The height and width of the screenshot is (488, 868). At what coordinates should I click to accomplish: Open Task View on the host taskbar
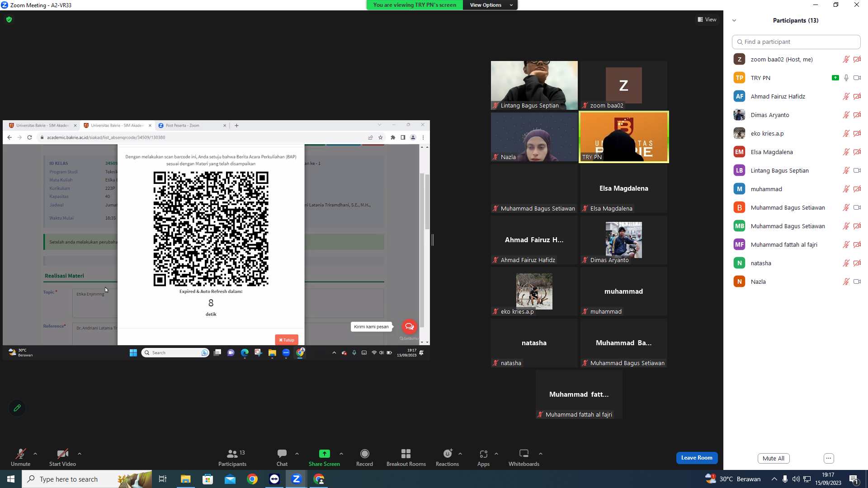(x=163, y=479)
